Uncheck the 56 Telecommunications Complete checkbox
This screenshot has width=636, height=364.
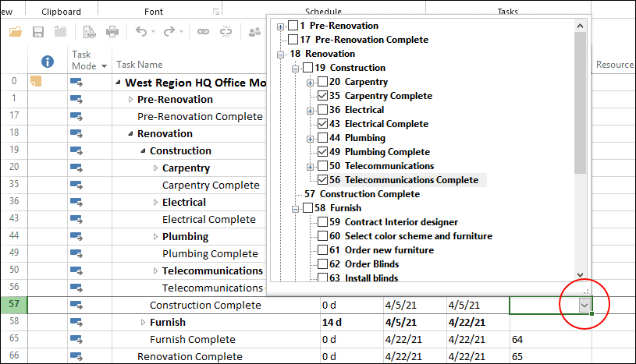322,179
